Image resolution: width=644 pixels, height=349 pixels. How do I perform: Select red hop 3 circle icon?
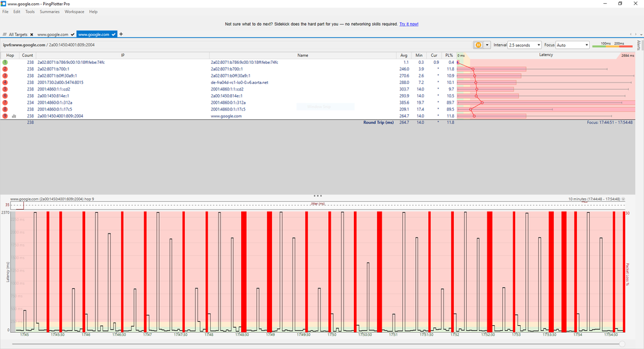coord(5,75)
